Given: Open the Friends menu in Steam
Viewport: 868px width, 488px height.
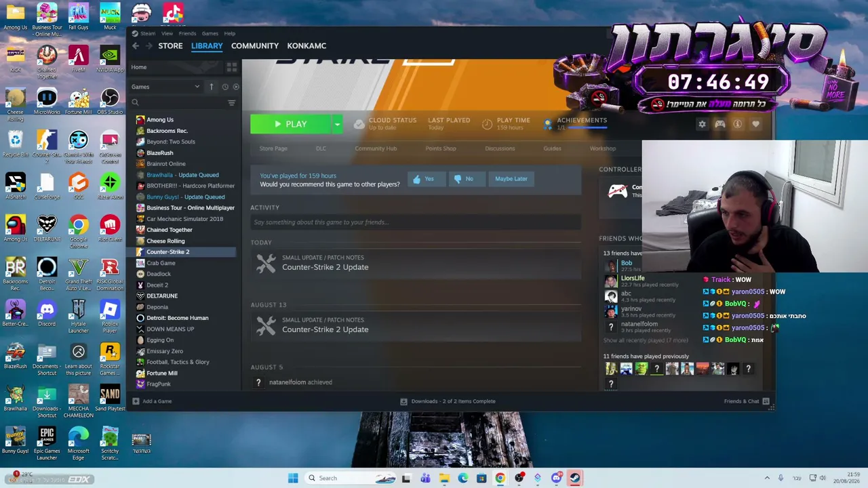Looking at the screenshot, I should click(187, 33).
